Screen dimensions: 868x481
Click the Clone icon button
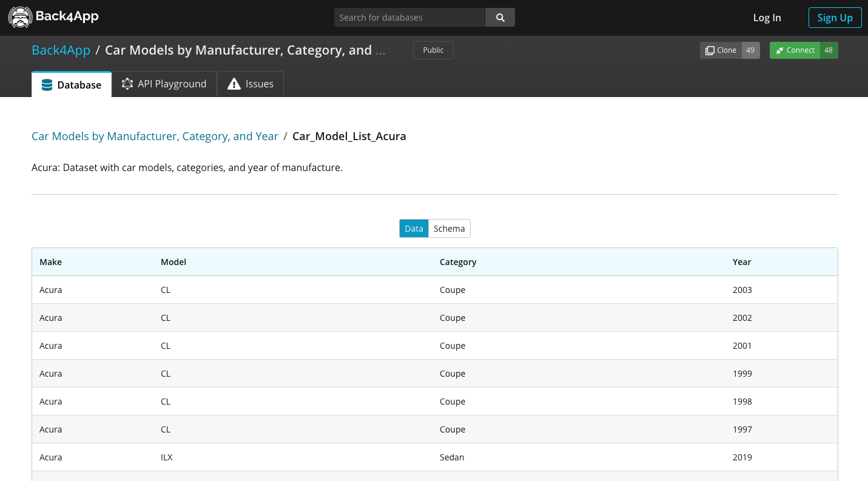pos(721,50)
